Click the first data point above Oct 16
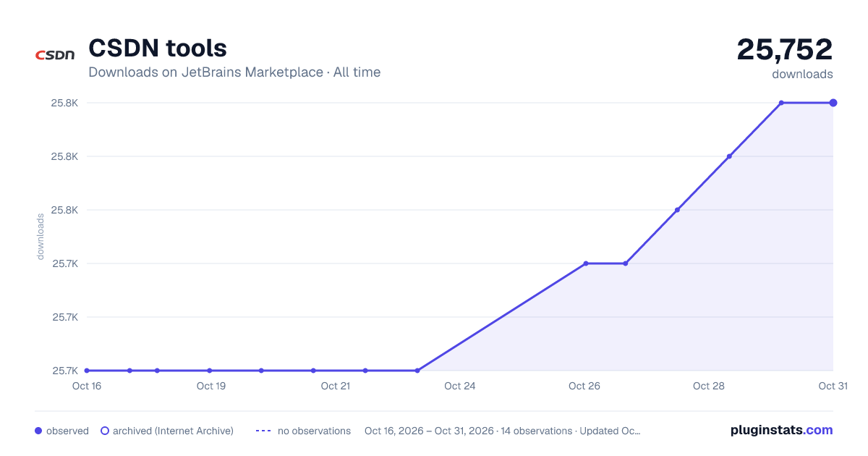868x456 pixels. (x=87, y=371)
